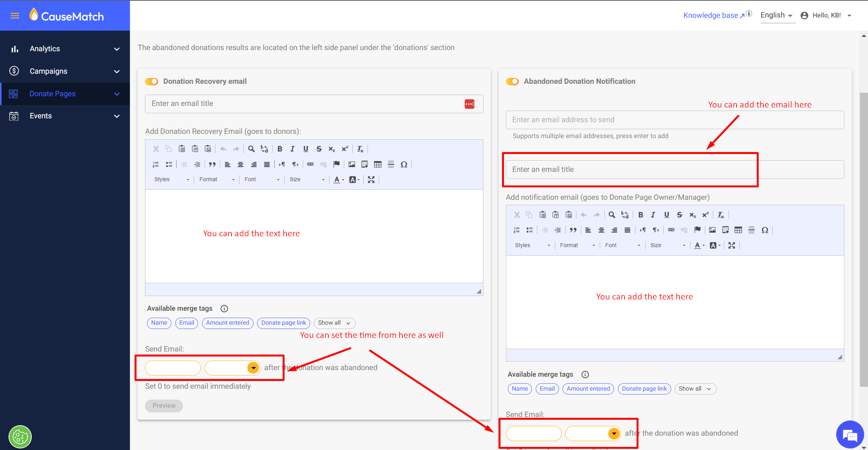
Task: Click the Preview button
Action: (164, 406)
